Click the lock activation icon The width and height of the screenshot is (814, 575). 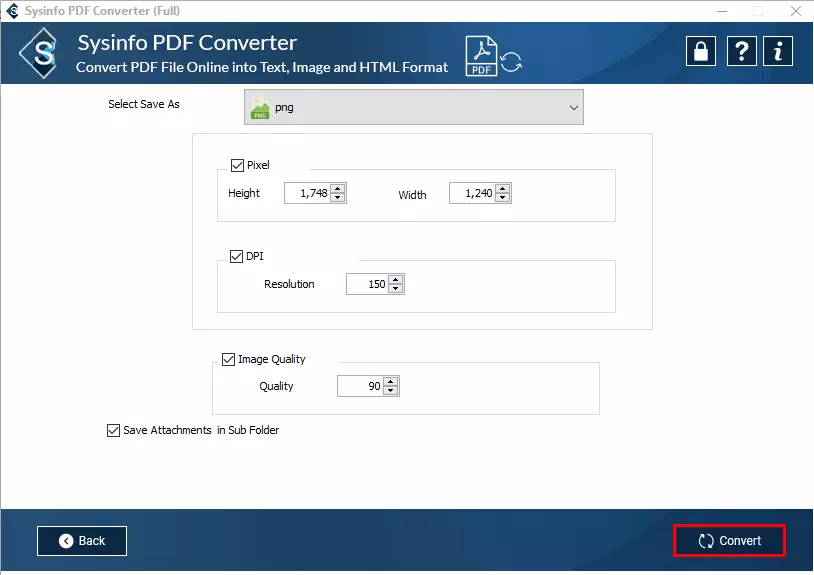700,51
